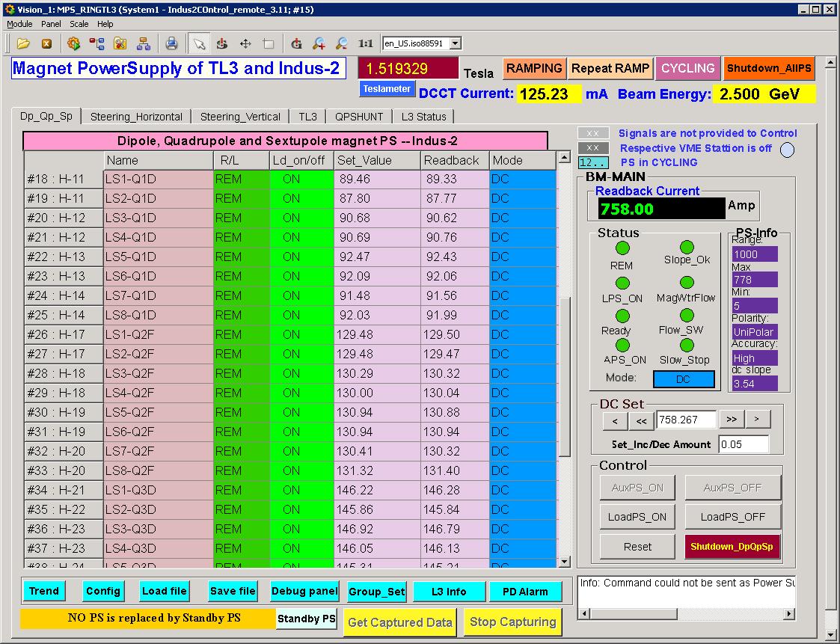Viewport: 840px width, 644px height.
Task: Click the Stop Capturing button
Action: click(x=512, y=622)
